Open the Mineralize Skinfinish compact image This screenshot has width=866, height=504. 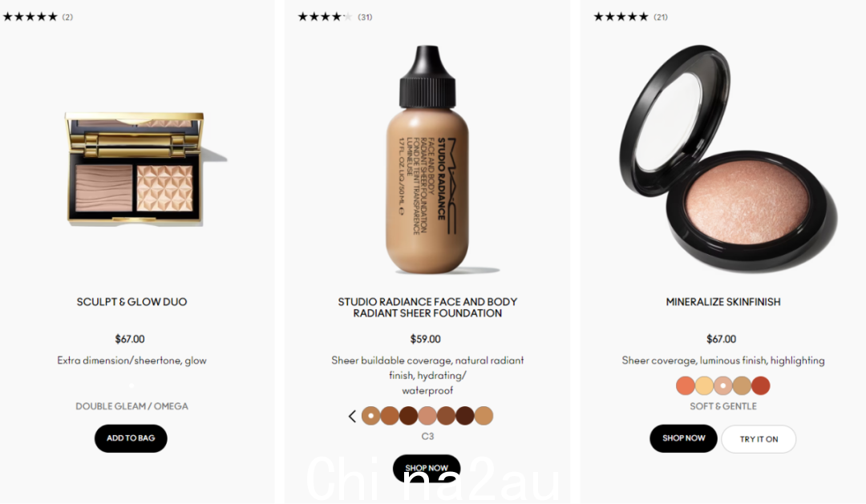pos(729,159)
